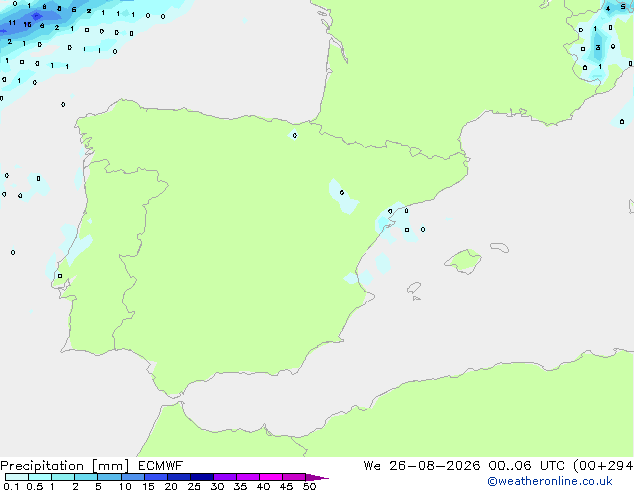This screenshot has width=634, height=490.
Task: Click the legend label '25'
Action: [194, 486]
